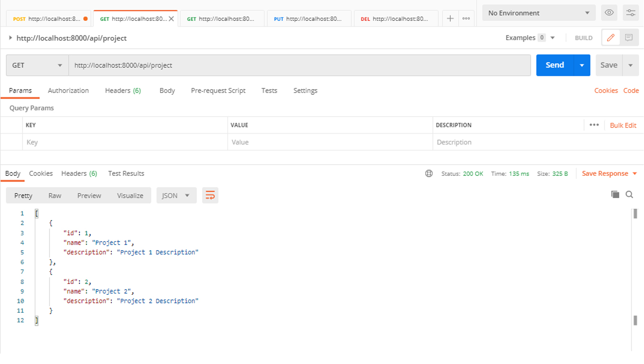Click the ellipsis next to Bulk Edit
Image resolution: width=644 pixels, height=364 pixels.
click(595, 125)
